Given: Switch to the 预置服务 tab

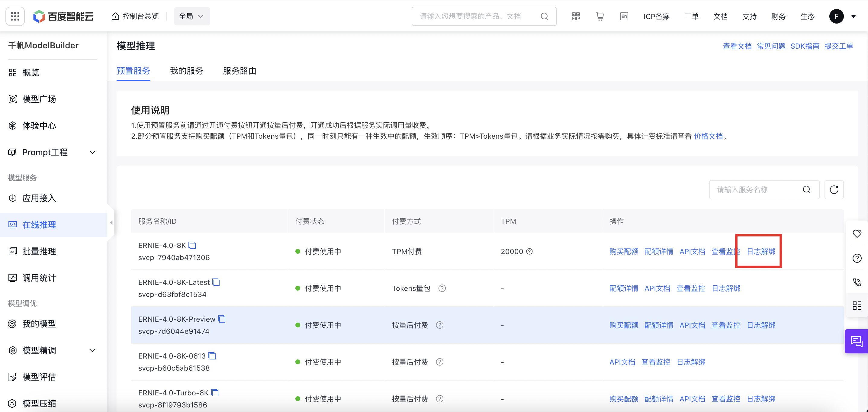Looking at the screenshot, I should [x=133, y=71].
